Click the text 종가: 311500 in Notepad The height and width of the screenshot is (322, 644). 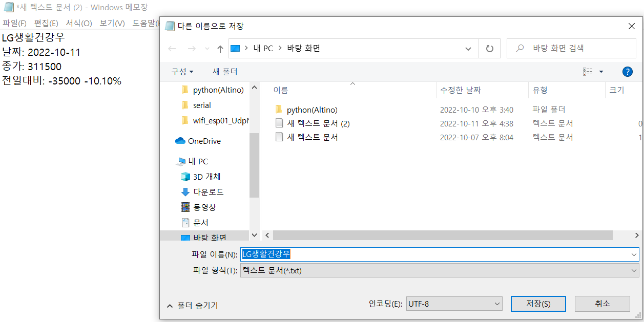click(32, 67)
